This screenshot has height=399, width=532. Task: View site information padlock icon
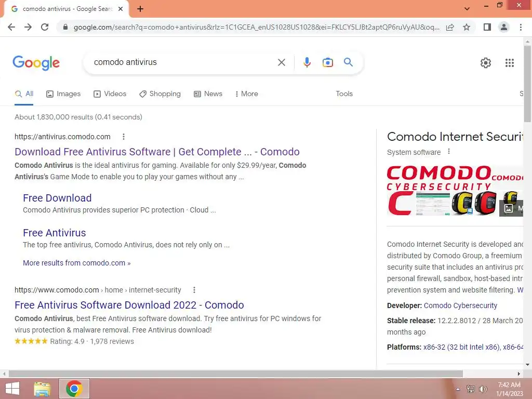pyautogui.click(x=65, y=27)
